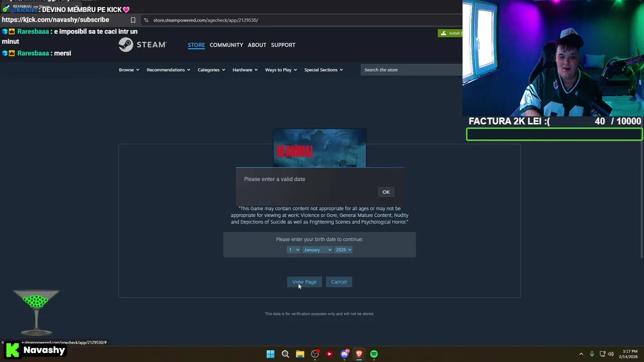The width and height of the screenshot is (644, 362).
Task: Expand the Recommendations menu
Action: 169,70
